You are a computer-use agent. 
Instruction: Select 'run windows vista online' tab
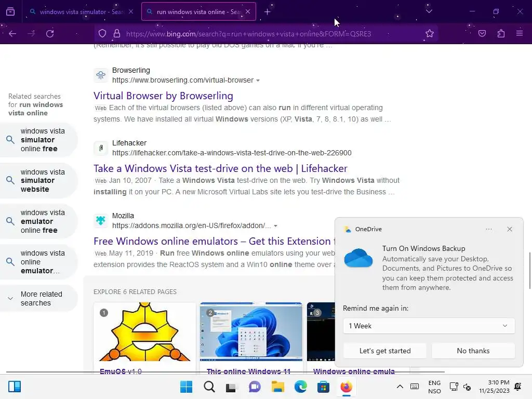[x=199, y=11]
